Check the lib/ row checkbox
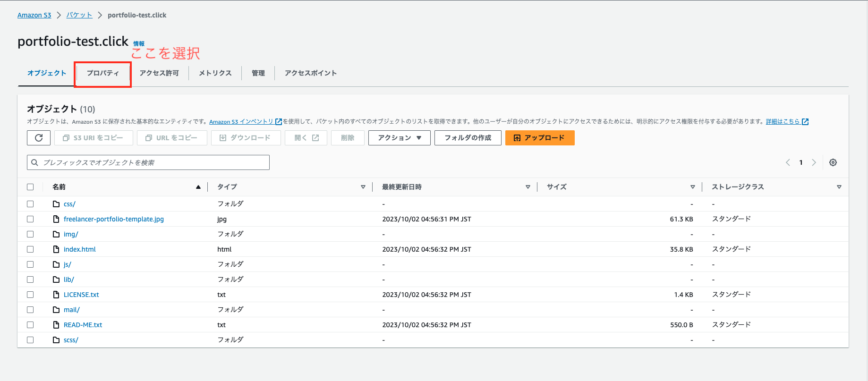This screenshot has height=381, width=868. [30, 279]
